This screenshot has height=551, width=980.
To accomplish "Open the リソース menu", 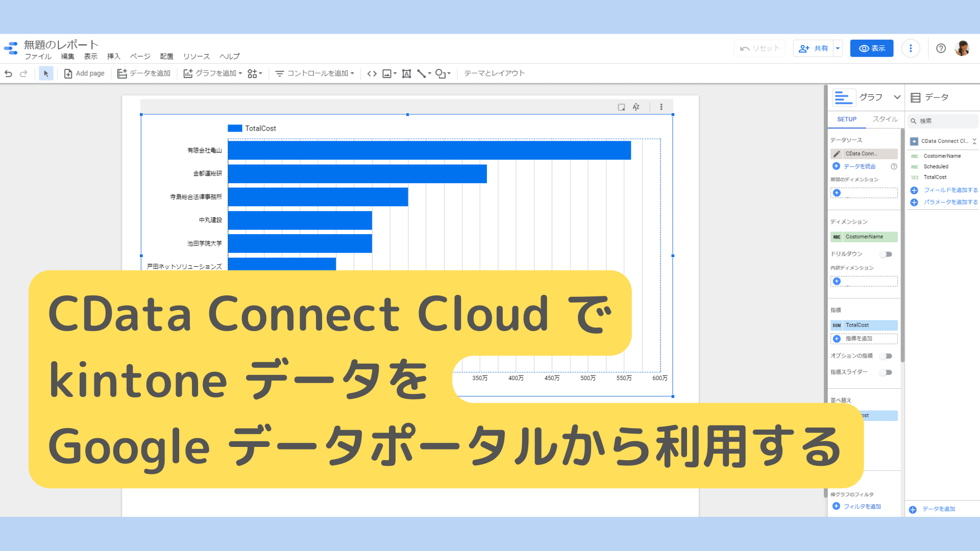I will pyautogui.click(x=197, y=57).
